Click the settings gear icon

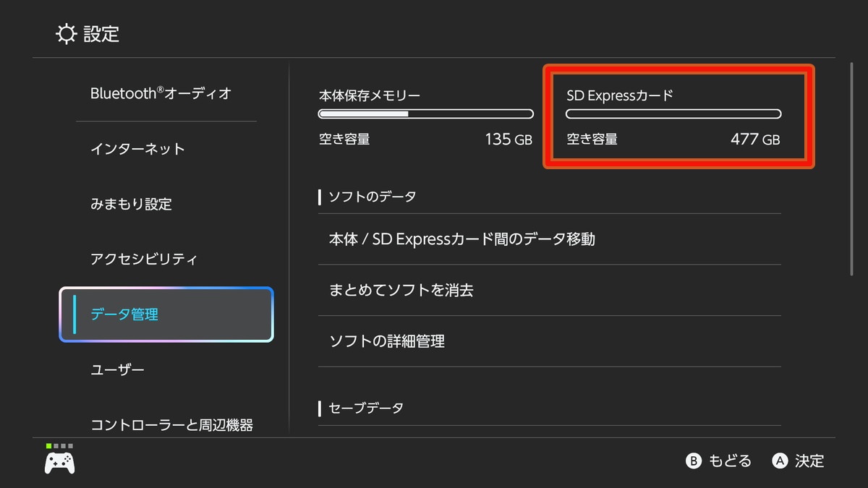66,34
